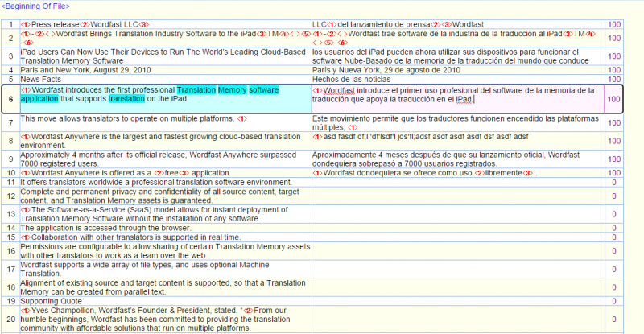Select target 'Wordfast trae software de la industria'
Screen dimensions: 644x334
click(458, 38)
